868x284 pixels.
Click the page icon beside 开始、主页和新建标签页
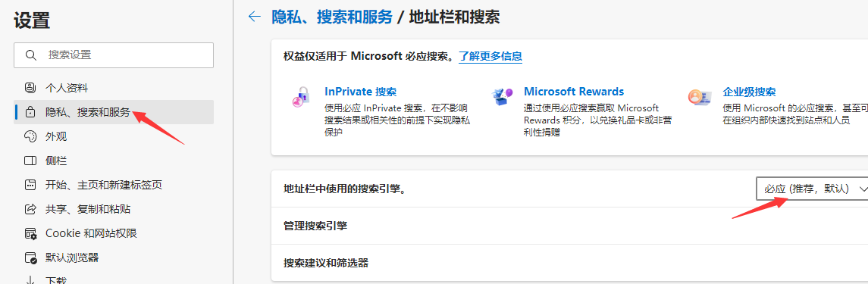(30, 185)
